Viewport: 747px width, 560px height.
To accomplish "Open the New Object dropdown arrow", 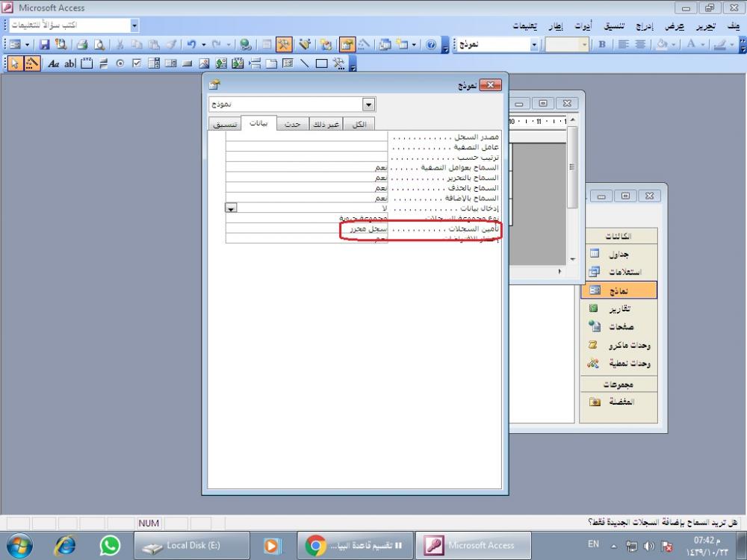I will (x=414, y=45).
